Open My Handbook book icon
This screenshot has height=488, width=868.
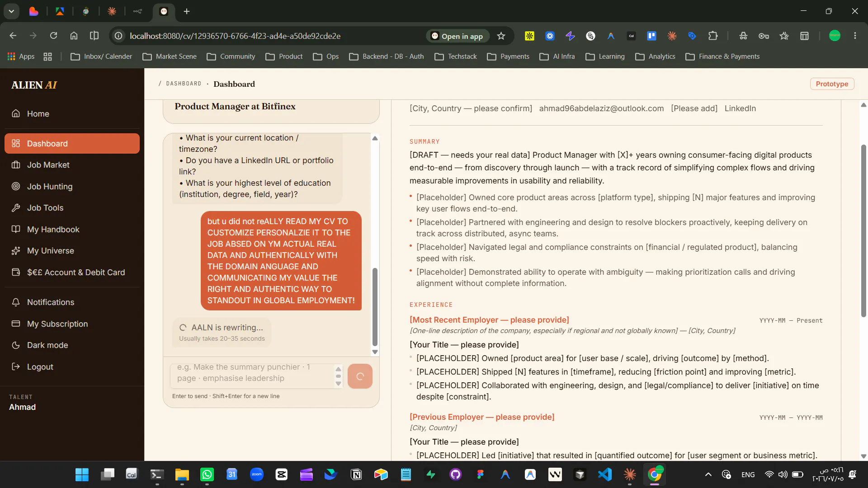tap(16, 229)
